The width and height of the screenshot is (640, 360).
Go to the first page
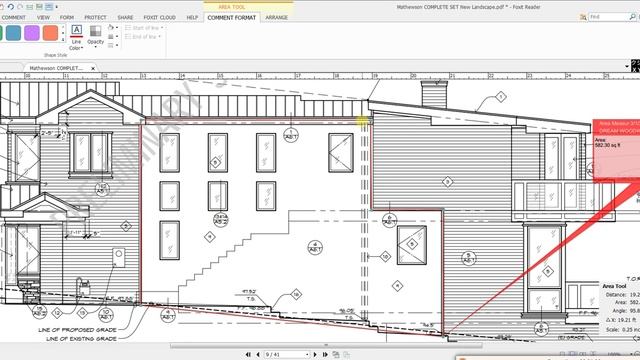coord(248,354)
